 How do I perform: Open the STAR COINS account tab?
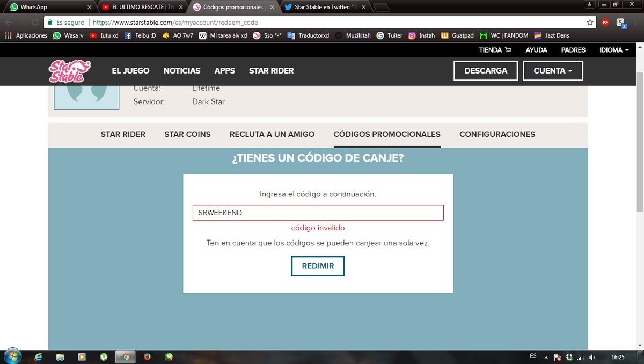click(187, 134)
